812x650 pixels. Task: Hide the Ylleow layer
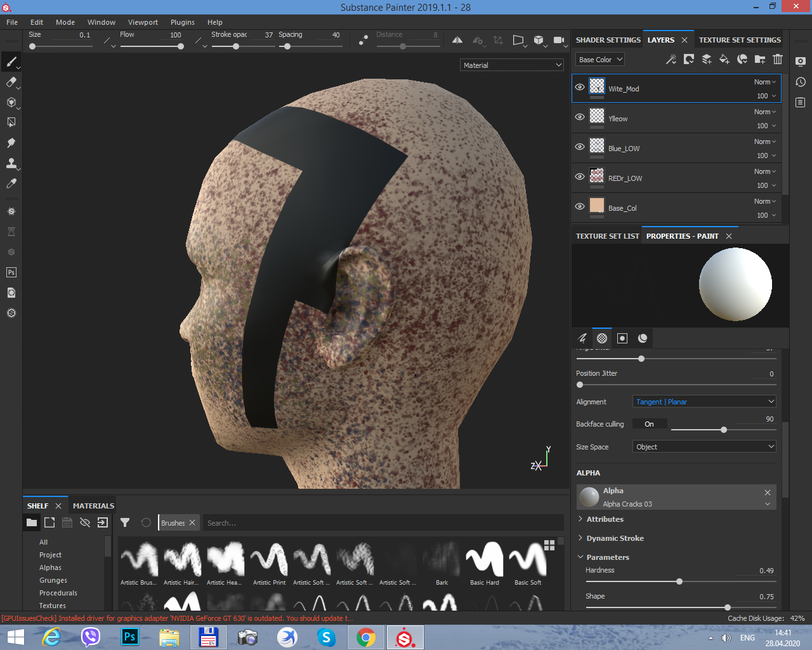pyautogui.click(x=580, y=117)
